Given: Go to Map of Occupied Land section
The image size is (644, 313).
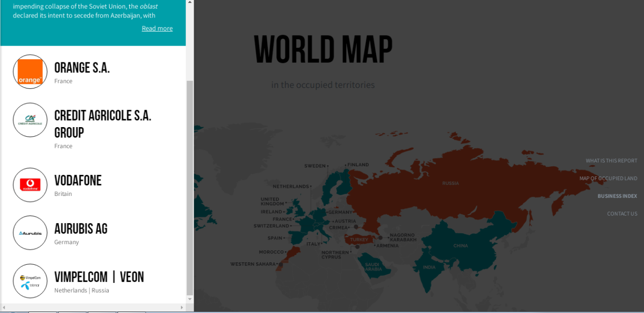Looking at the screenshot, I should point(608,178).
